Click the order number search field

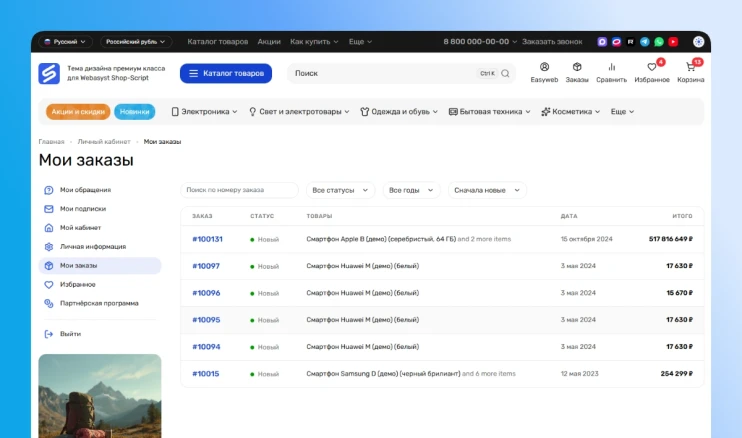pos(240,190)
